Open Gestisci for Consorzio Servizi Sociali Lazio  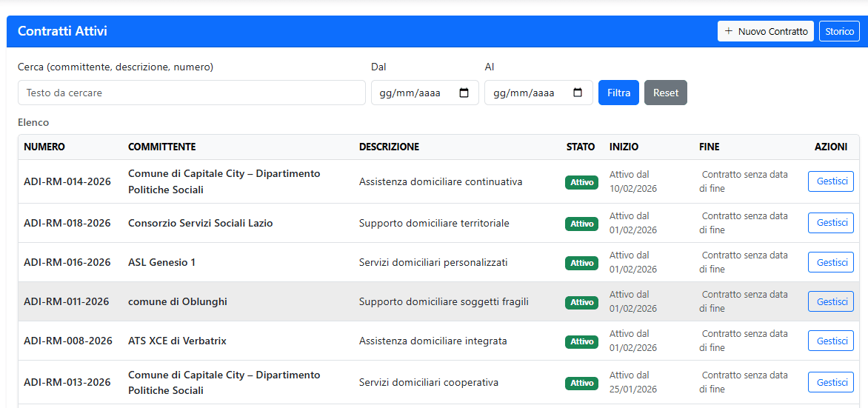pos(830,223)
